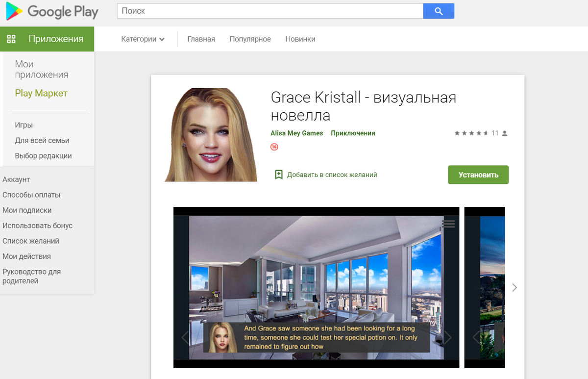Click the blue search magnifier button

439,11
